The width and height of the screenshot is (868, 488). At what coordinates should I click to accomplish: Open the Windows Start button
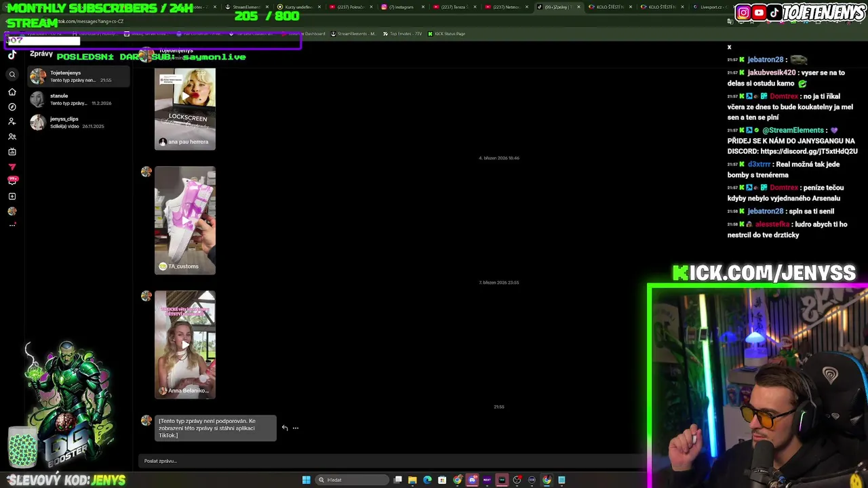pos(306,480)
